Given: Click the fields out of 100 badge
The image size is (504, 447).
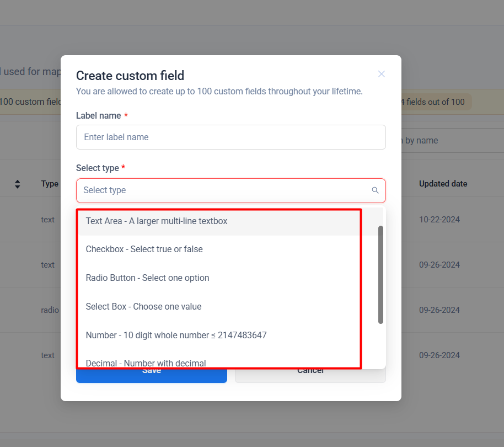Looking at the screenshot, I should pos(433,102).
